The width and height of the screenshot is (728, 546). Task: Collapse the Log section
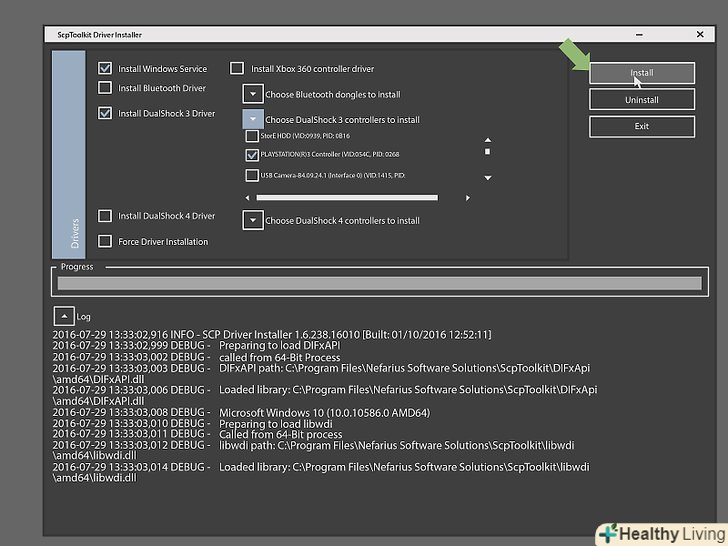pos(64,316)
